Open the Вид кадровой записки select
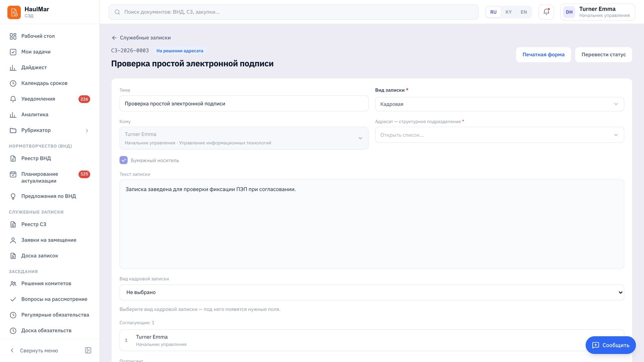 tap(372, 292)
